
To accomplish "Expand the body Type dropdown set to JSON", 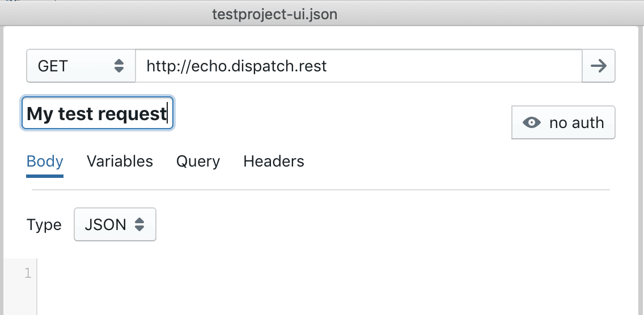I will click(115, 225).
